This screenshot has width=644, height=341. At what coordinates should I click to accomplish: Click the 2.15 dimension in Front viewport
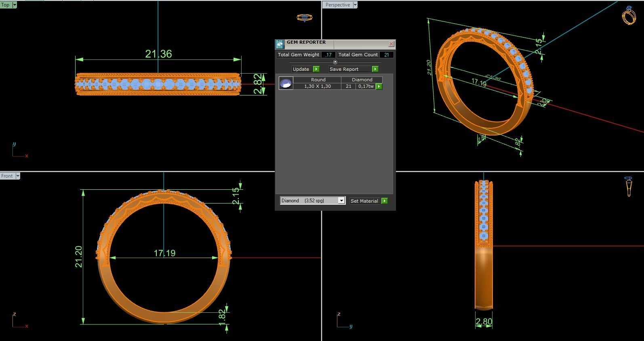coord(236,196)
